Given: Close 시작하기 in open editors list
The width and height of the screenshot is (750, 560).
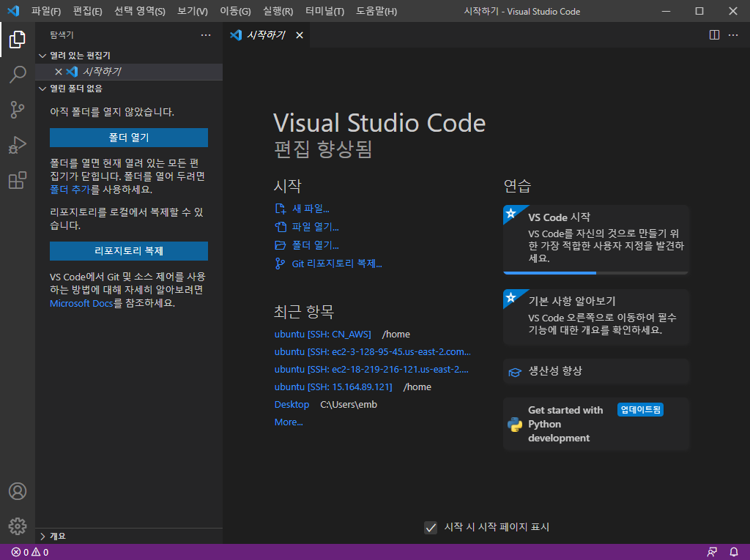Looking at the screenshot, I should (x=59, y=72).
